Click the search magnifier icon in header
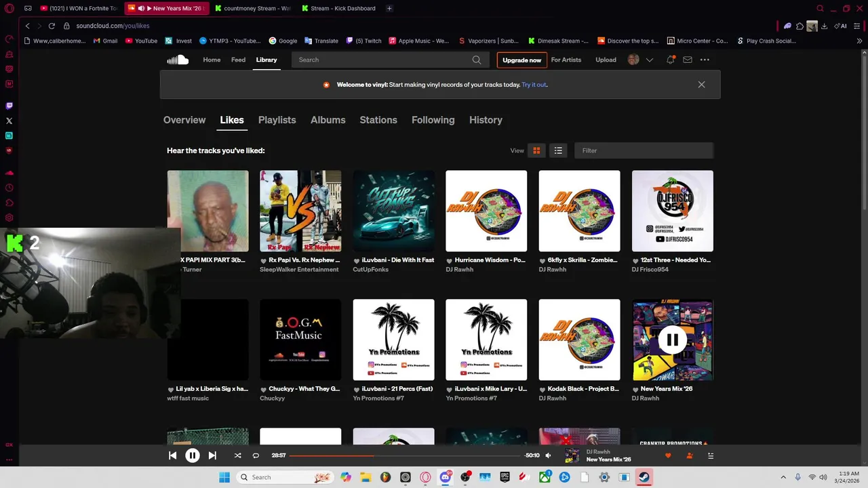The height and width of the screenshot is (488, 868). 477,60
